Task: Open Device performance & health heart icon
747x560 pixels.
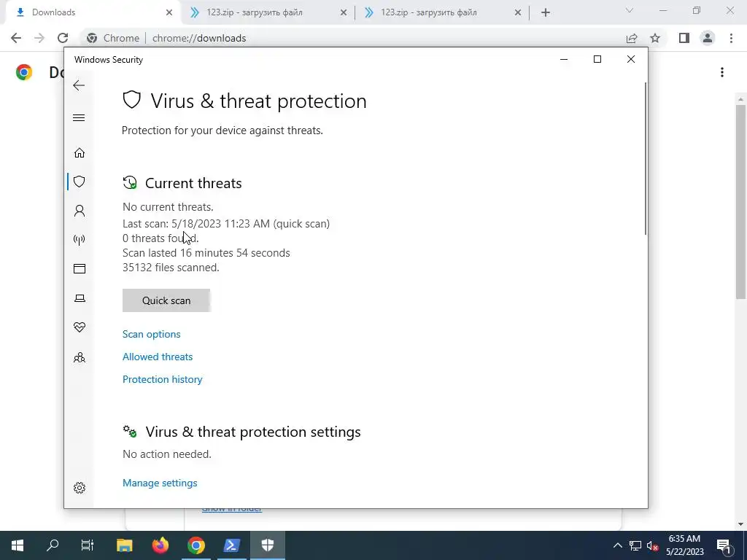Action: click(79, 327)
